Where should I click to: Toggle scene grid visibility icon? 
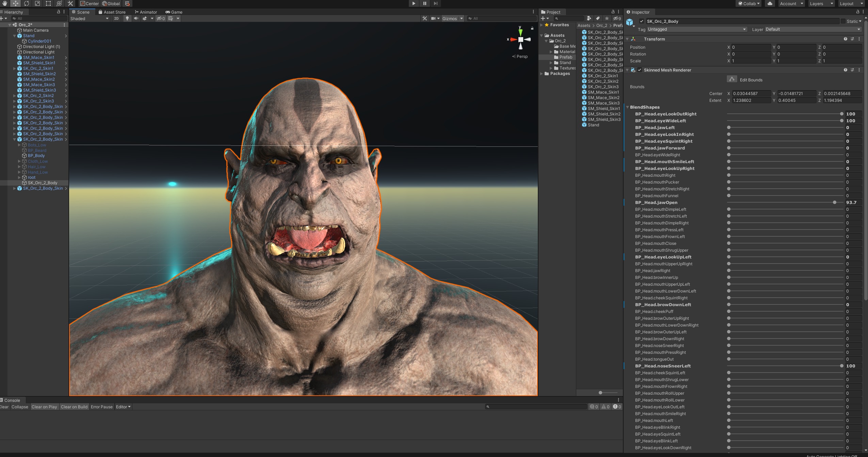(171, 18)
